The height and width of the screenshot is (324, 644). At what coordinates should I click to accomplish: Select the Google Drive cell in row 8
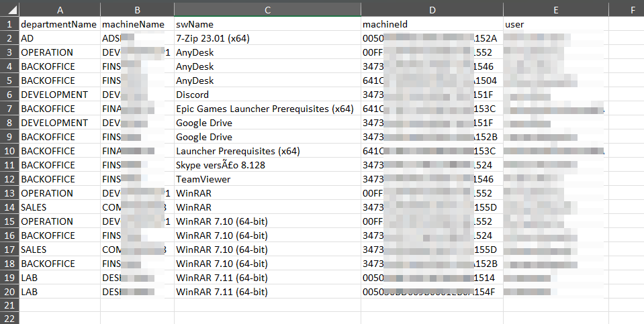tap(267, 123)
